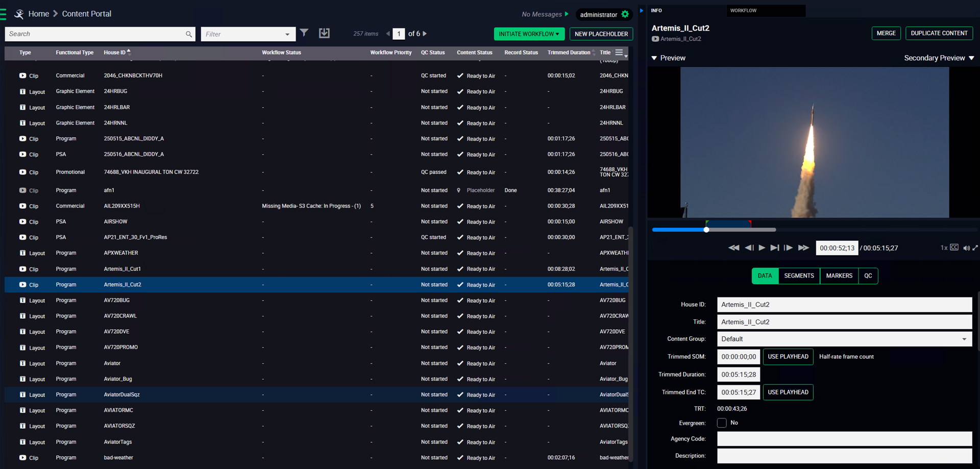Click the MERGE button
Screen dimensions: 980x469
point(886,33)
